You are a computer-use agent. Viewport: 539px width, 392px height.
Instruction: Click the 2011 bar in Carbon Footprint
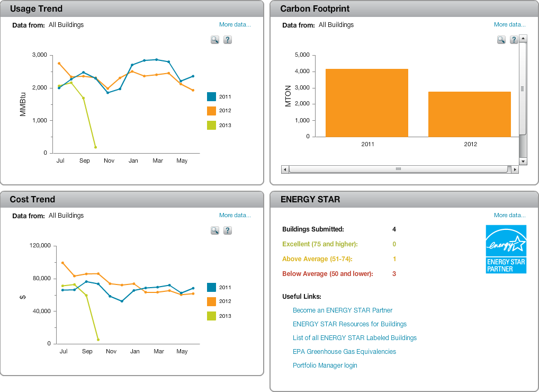(x=366, y=103)
